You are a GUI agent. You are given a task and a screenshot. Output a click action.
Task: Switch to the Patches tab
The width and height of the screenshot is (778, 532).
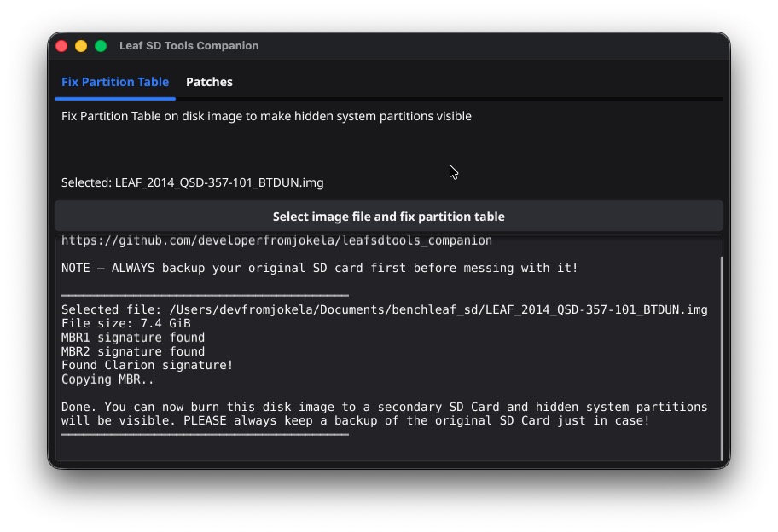pyautogui.click(x=209, y=82)
